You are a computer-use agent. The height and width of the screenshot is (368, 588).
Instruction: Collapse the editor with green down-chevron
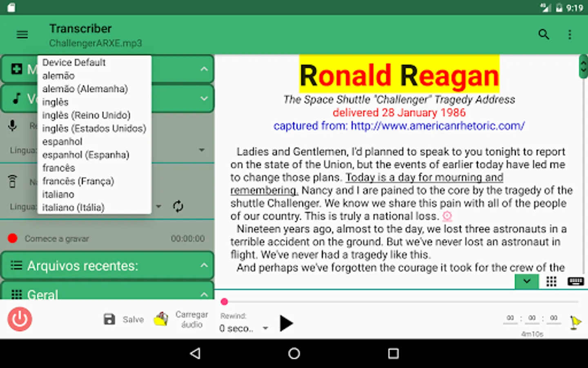coord(527,281)
